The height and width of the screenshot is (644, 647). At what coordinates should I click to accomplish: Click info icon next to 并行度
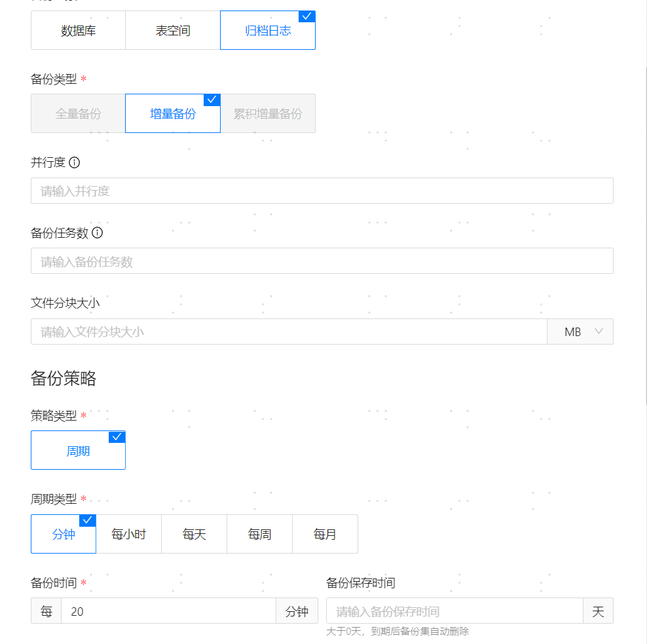75,162
